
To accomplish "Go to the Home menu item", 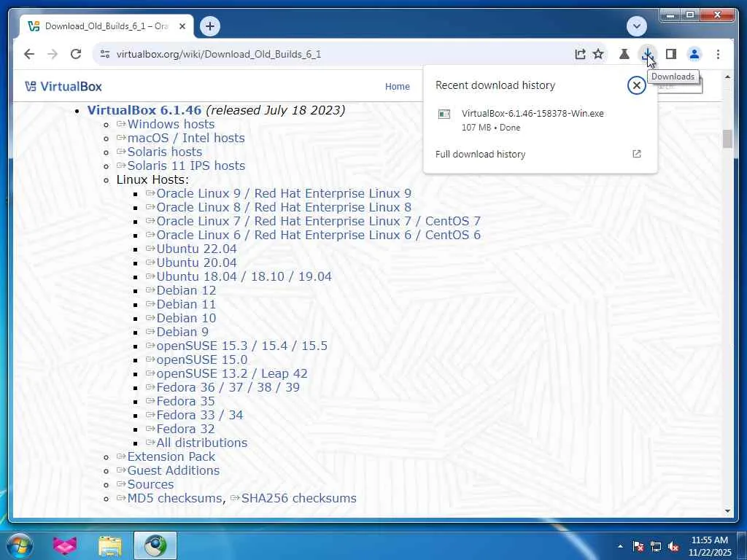I will 398,87.
